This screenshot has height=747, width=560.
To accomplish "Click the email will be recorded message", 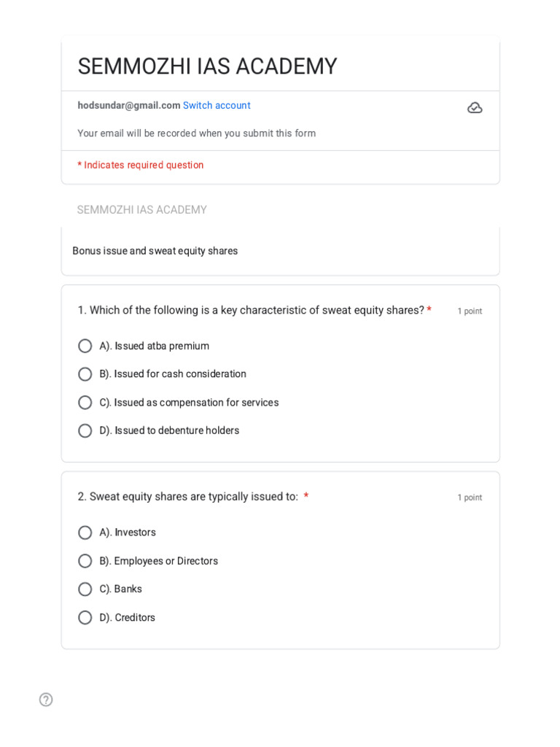I will tap(197, 133).
